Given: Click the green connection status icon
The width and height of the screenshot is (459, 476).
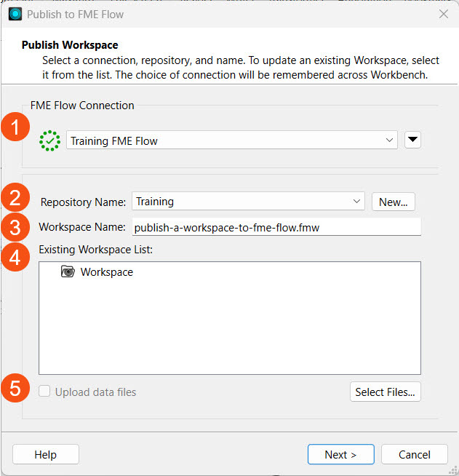Looking at the screenshot, I should point(49,140).
